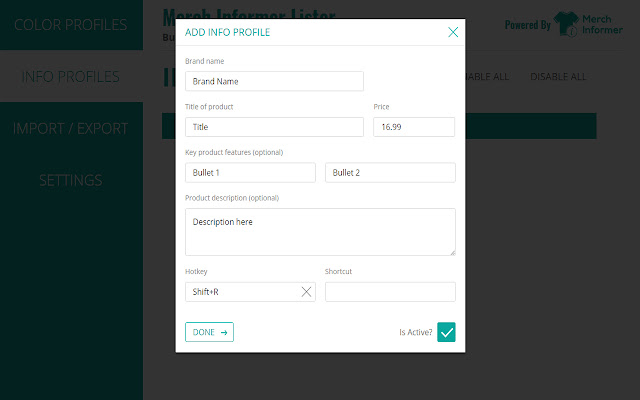Click inside the Product description textarea

pos(320,231)
